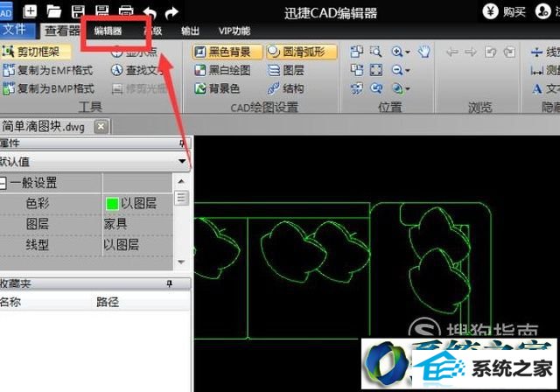560x392 pixels.
Task: Select the 线型 property row label
Action: click(x=37, y=244)
